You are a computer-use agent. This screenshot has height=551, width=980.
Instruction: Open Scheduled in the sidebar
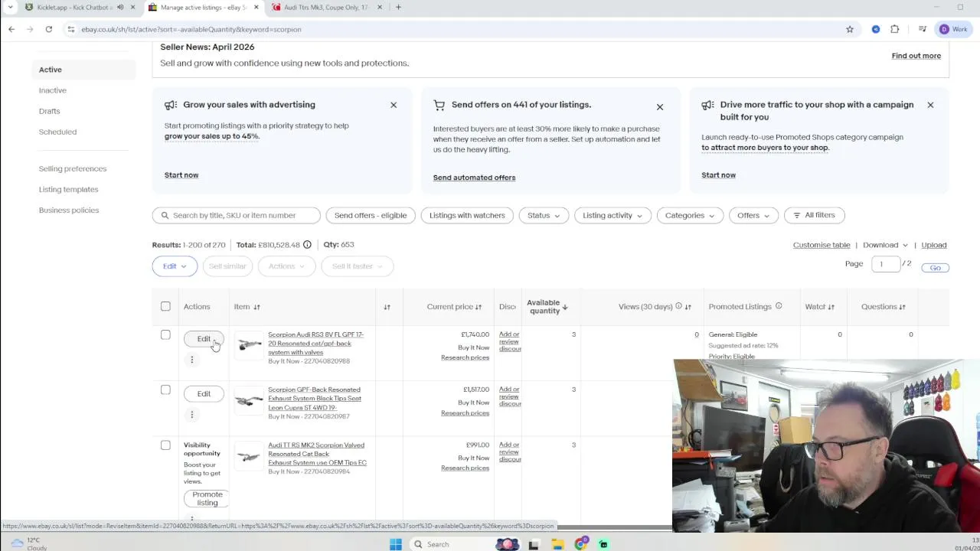(57, 132)
